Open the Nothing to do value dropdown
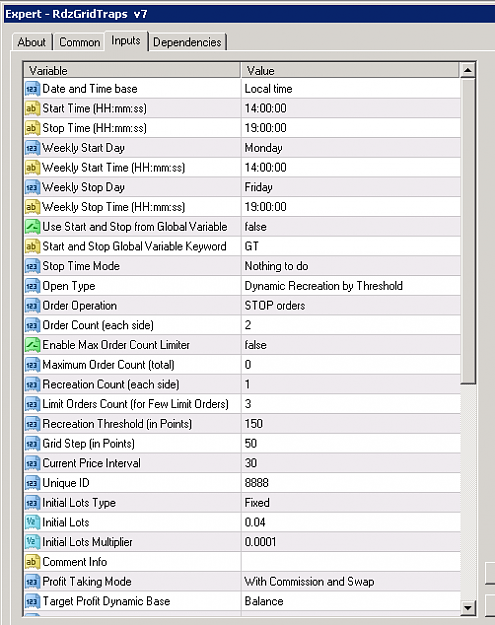Screen dimensions: 495x625 [x=351, y=266]
